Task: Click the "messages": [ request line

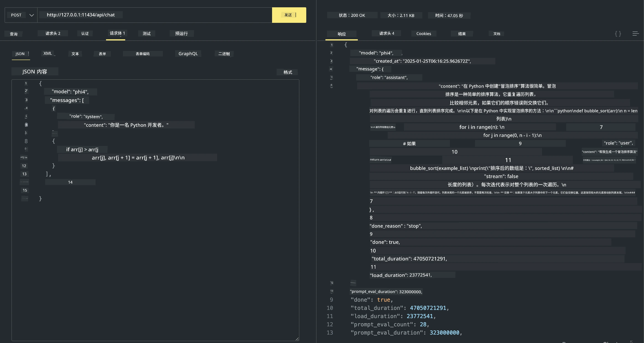Action: click(x=67, y=100)
